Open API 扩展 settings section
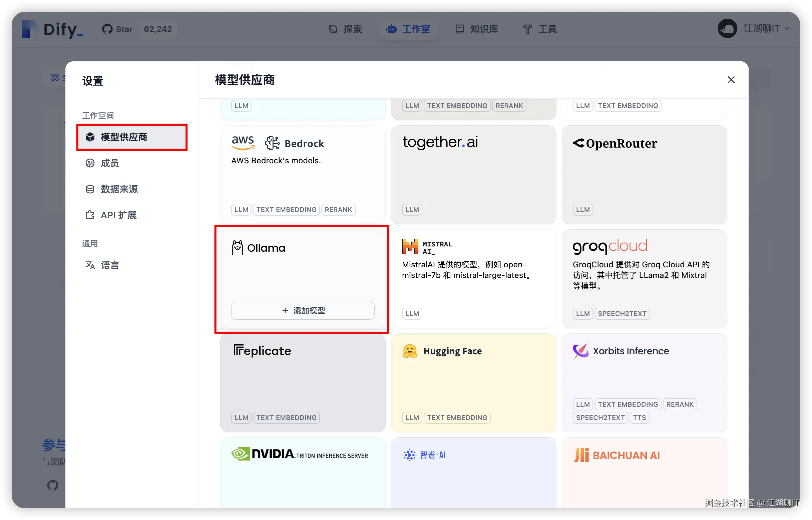812x520 pixels. pos(118,215)
